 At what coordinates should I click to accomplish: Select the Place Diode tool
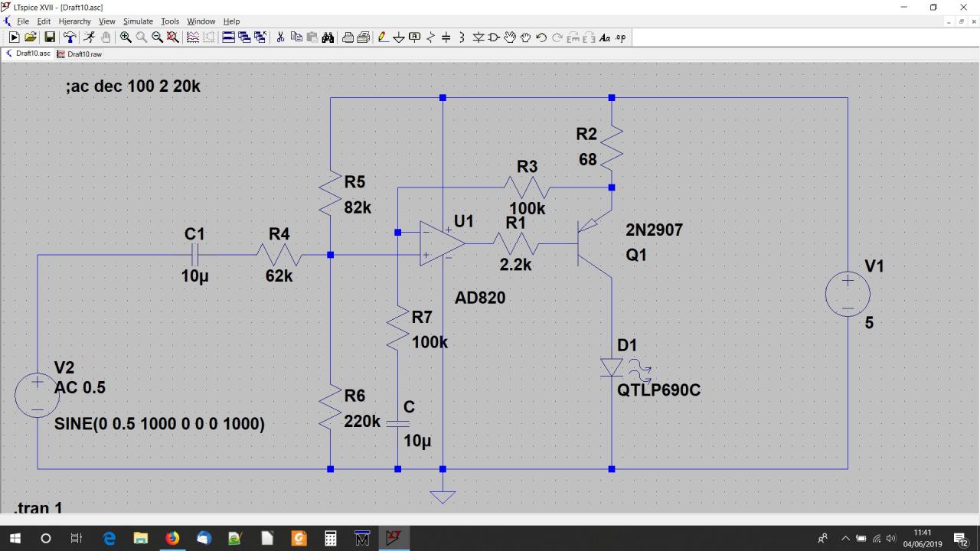pyautogui.click(x=479, y=37)
